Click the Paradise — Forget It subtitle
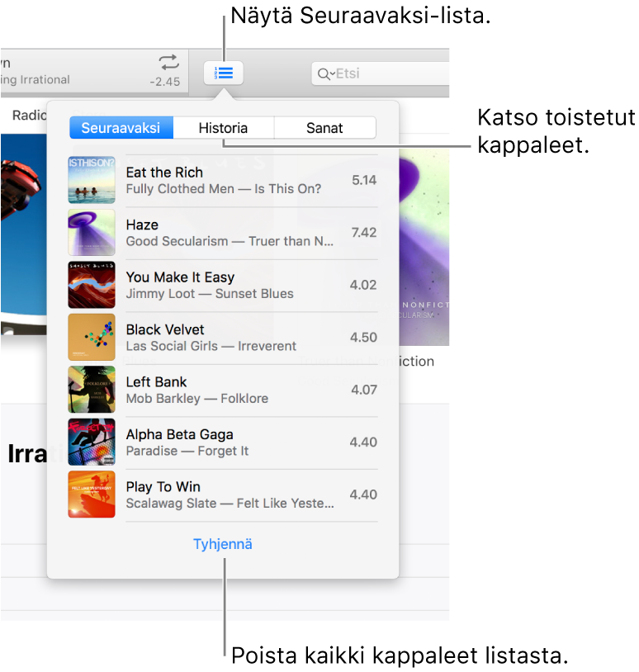 (187, 451)
